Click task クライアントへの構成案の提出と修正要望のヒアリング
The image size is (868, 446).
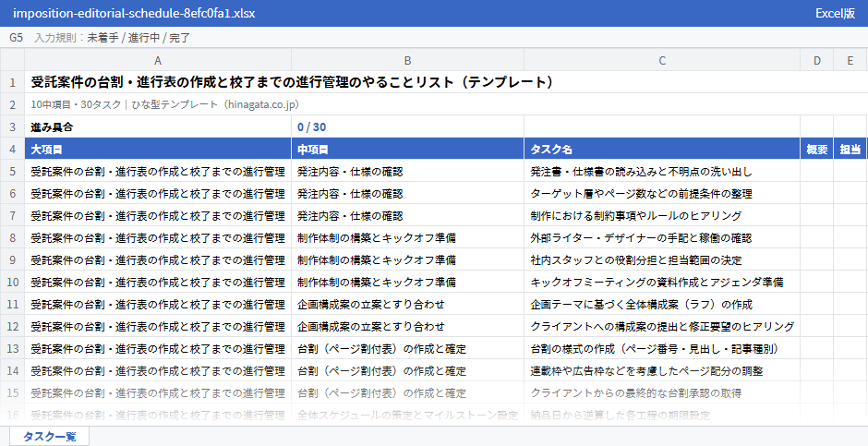click(662, 327)
